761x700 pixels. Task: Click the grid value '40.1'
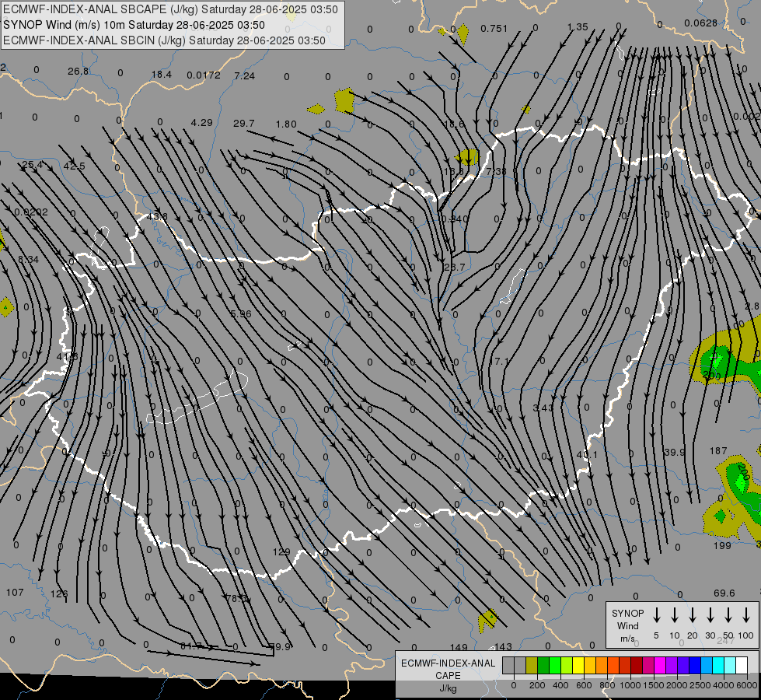(x=587, y=455)
